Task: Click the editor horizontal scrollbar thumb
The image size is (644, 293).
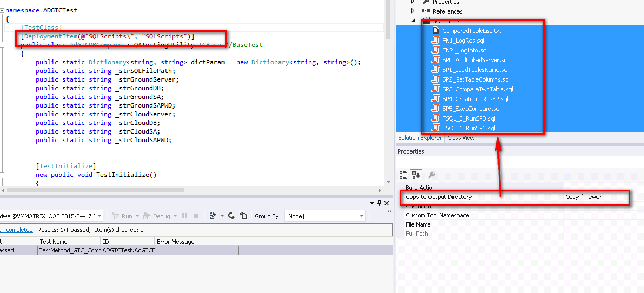Action: (95, 190)
